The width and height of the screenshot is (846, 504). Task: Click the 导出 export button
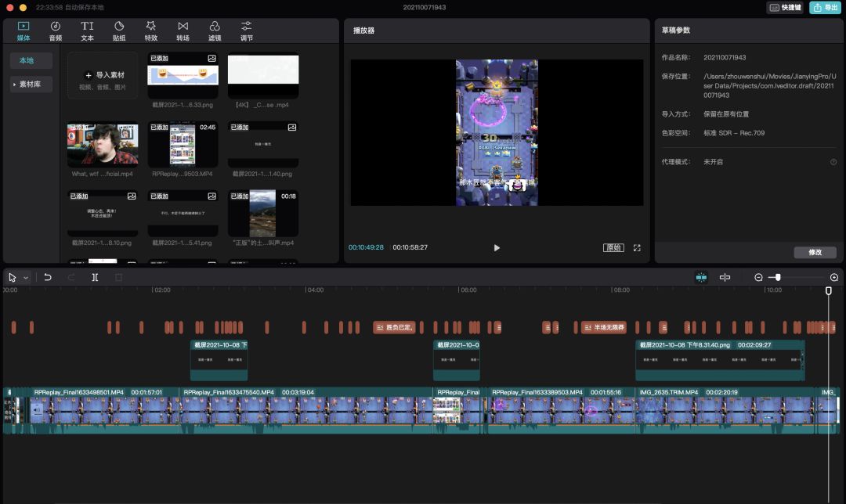pyautogui.click(x=825, y=7)
